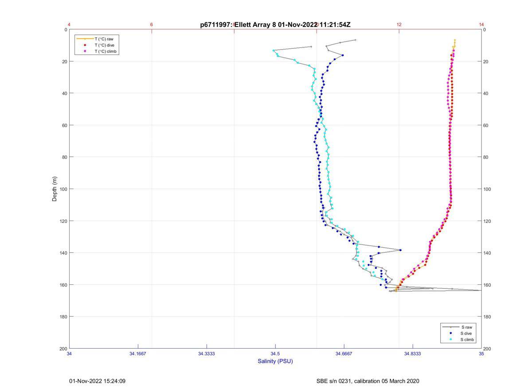Screen dimensions: 532x392
Task: Select the 'S raw' legend label
Action: click(466, 327)
